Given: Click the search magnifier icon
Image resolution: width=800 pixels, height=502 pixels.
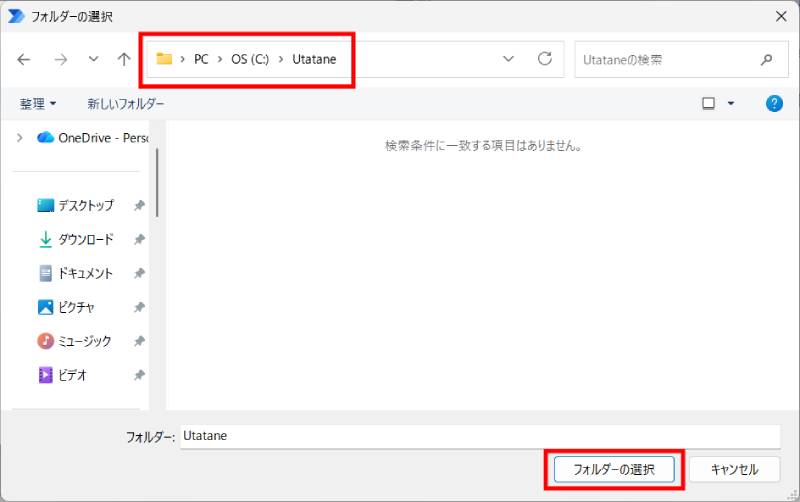Looking at the screenshot, I should [766, 60].
